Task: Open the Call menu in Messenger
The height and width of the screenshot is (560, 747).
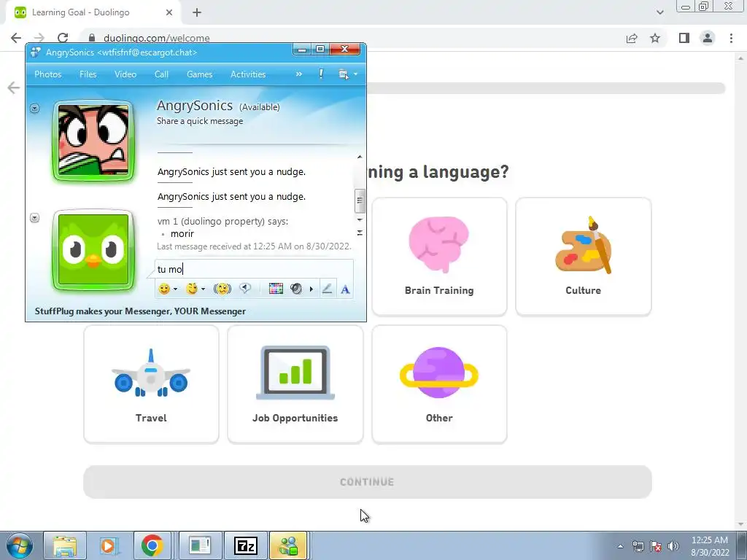Action: point(161,74)
